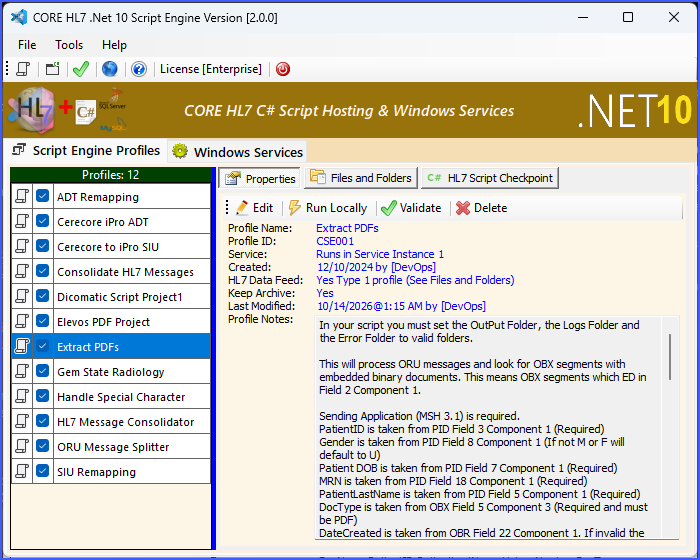Viewport: 700px width, 560px height.
Task: Open the Tools menu
Action: [x=69, y=45]
